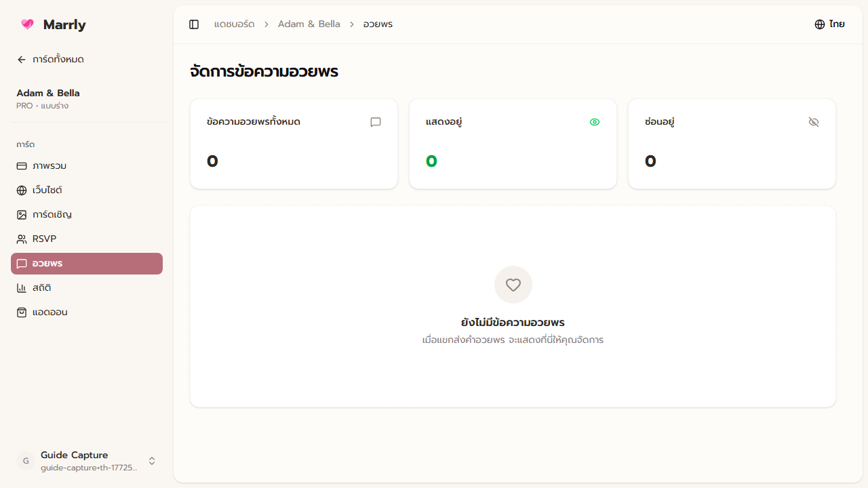Click the green eye icon in แสดงอยู่ card

[595, 122]
